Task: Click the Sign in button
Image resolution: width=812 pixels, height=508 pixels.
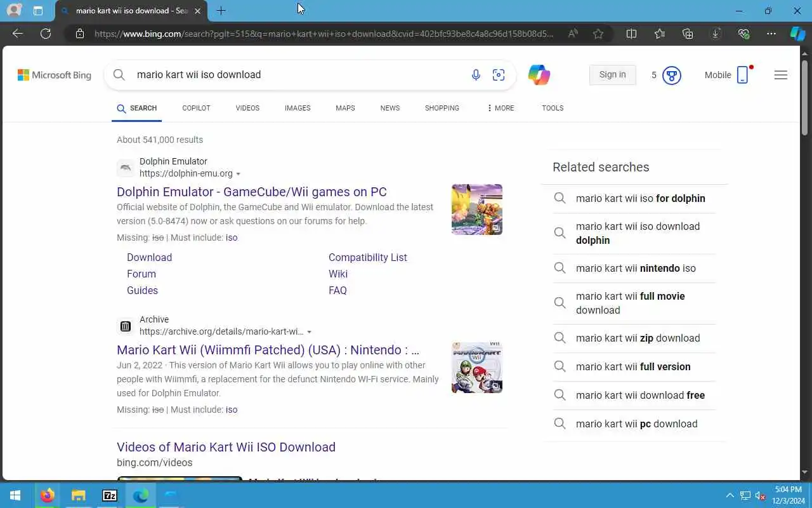Action: [x=612, y=74]
